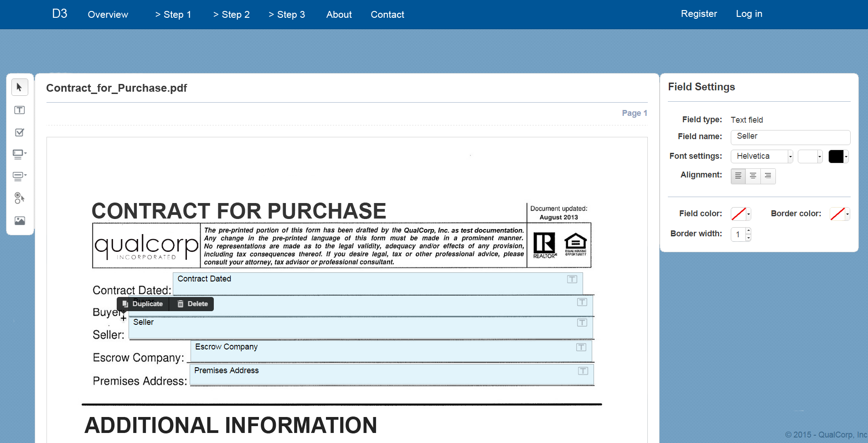
Task: Select the image field tool
Action: [20, 221]
